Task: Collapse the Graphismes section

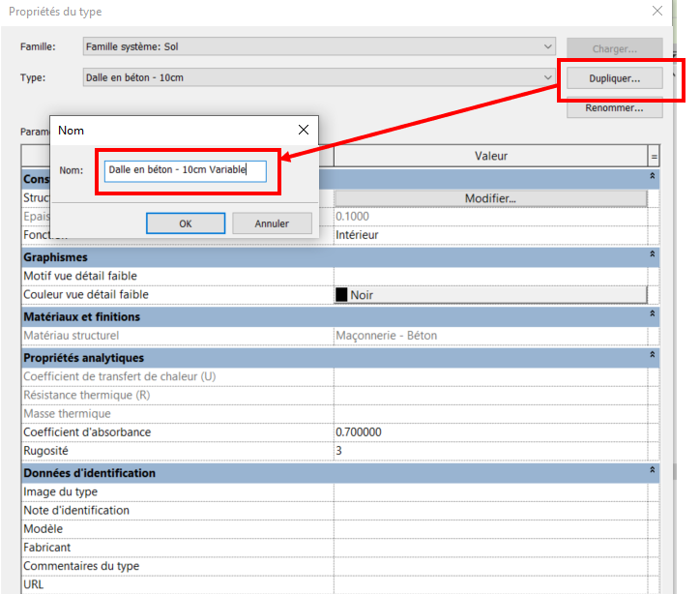Action: [x=653, y=257]
